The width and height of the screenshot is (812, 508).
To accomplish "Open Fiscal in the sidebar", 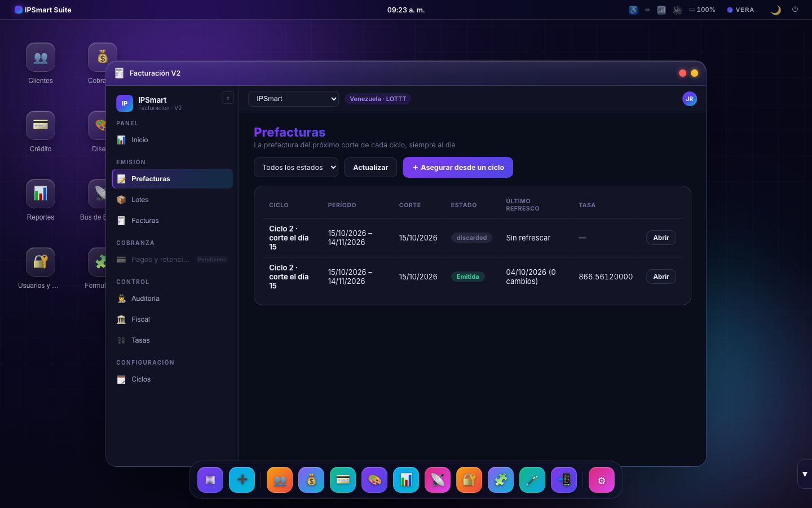I will click(172, 319).
